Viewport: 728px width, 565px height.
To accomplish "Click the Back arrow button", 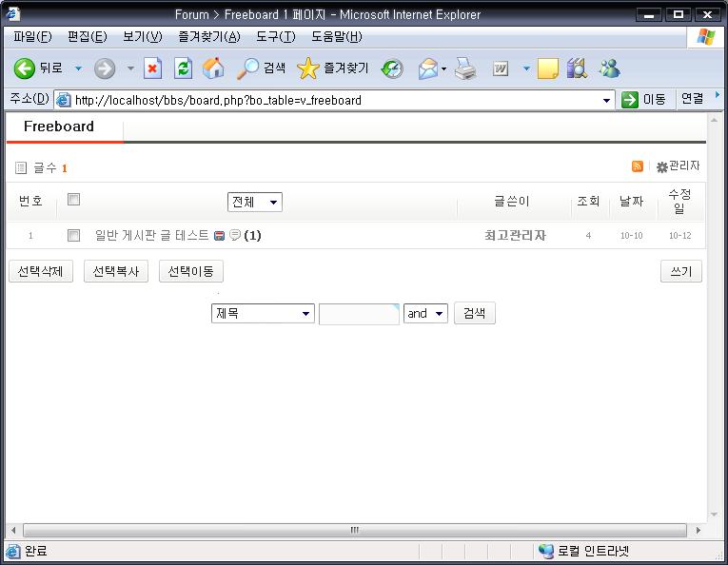I will 25,68.
